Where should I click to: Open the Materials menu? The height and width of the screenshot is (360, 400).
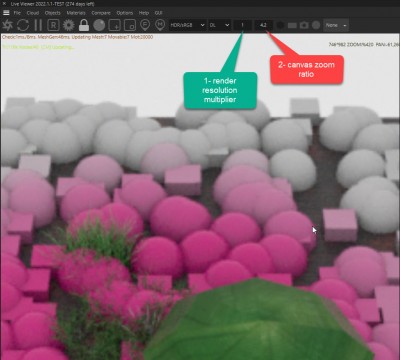tap(76, 13)
